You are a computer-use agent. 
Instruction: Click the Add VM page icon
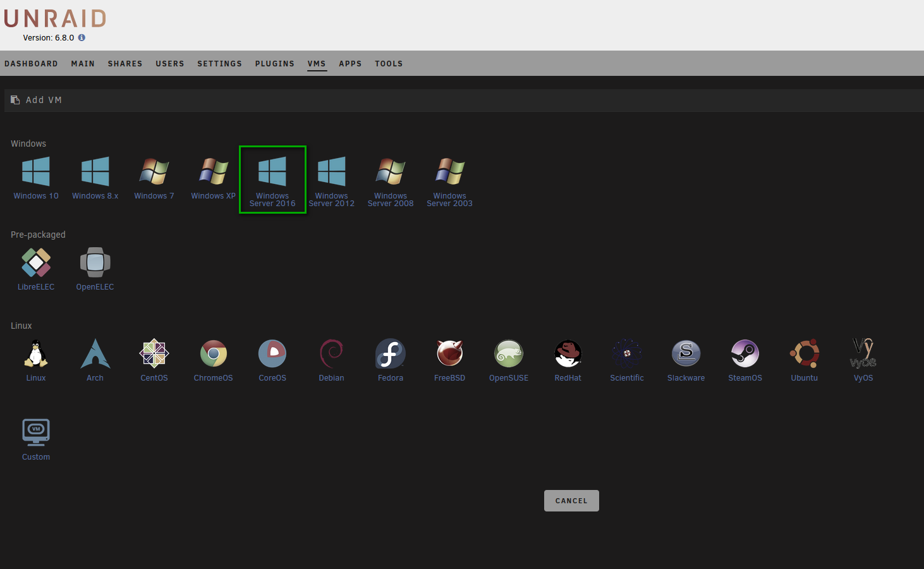(15, 100)
